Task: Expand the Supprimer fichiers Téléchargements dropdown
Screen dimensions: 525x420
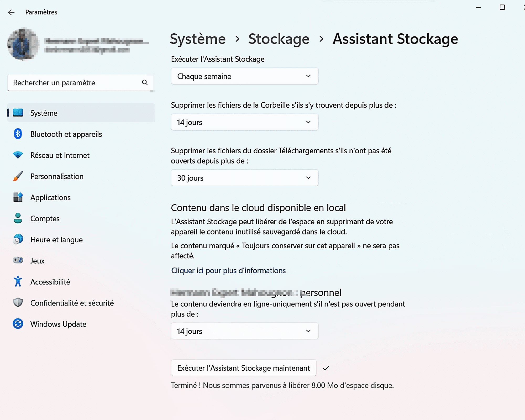Action: [244, 177]
